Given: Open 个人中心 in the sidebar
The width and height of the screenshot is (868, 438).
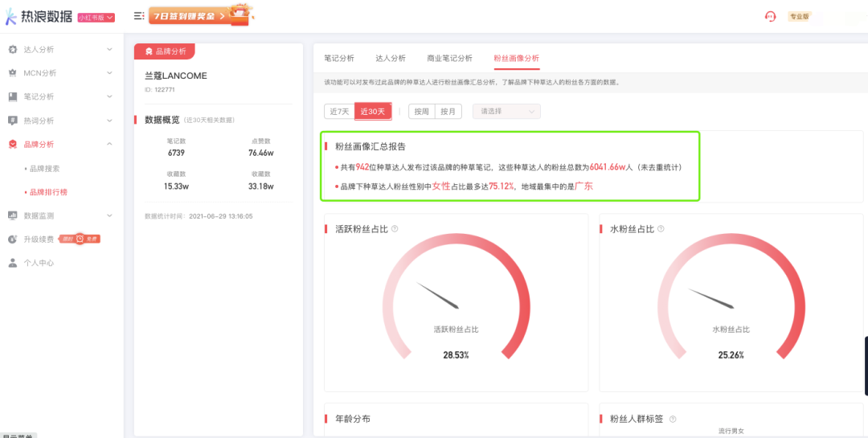Looking at the screenshot, I should pos(39,263).
